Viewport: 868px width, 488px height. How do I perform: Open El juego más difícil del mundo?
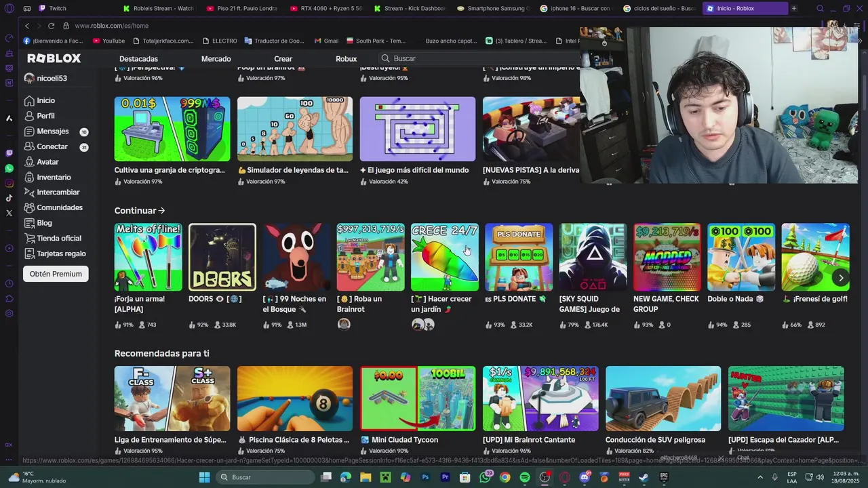[418, 129]
